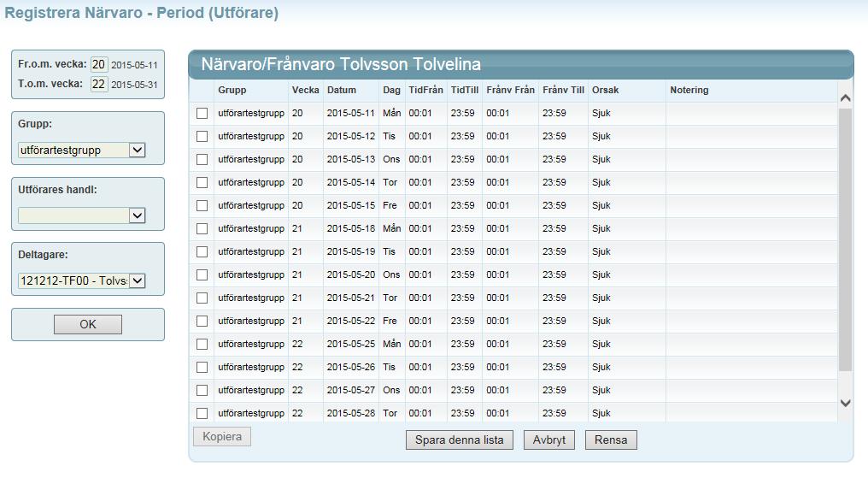
Task: Tick the checkbox for row 2015-05-18
Action: (202, 229)
